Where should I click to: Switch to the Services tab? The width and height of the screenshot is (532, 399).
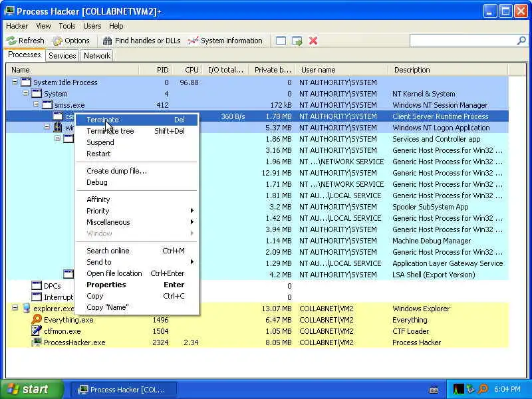pos(62,56)
